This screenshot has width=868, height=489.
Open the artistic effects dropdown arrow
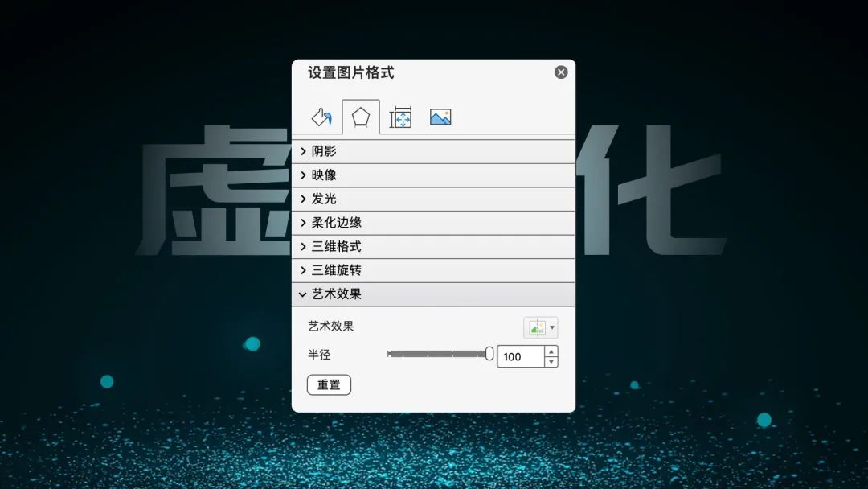552,327
